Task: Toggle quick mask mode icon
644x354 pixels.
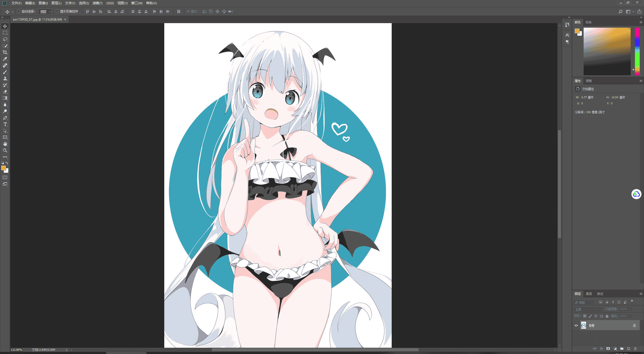Action: click(x=5, y=178)
